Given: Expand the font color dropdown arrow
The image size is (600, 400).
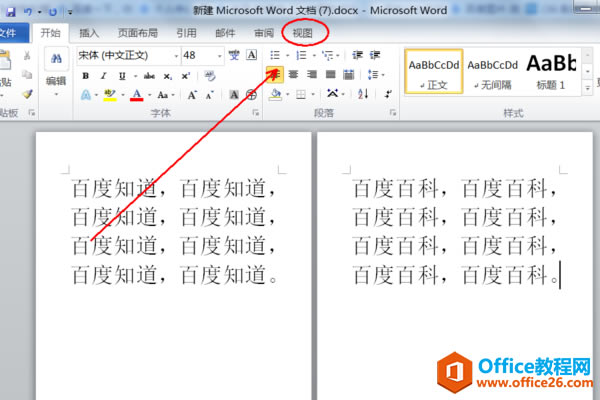Looking at the screenshot, I should point(150,95).
